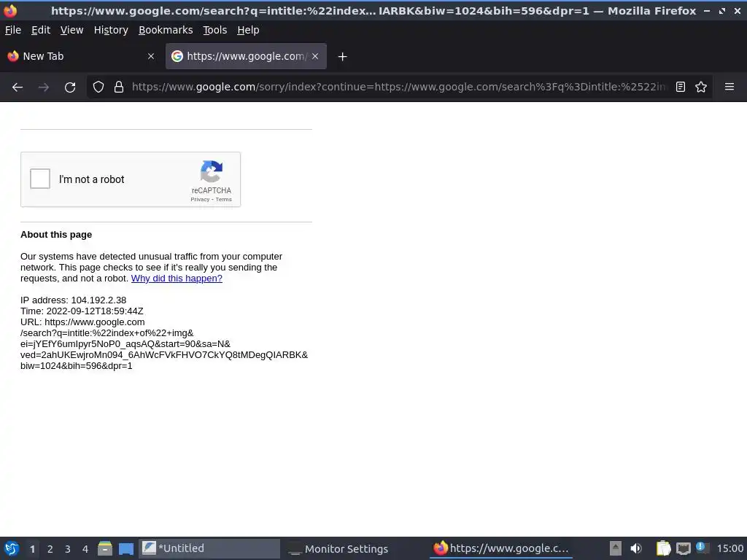Screen dimensions: 747x560
Task: Click the 15:00 taskbar clock
Action: coord(729,548)
